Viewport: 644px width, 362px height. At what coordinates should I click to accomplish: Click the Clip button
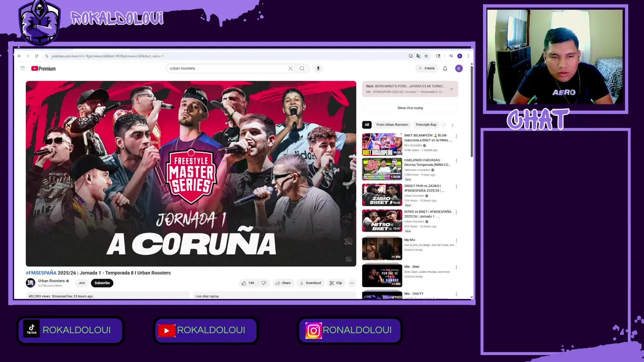336,283
